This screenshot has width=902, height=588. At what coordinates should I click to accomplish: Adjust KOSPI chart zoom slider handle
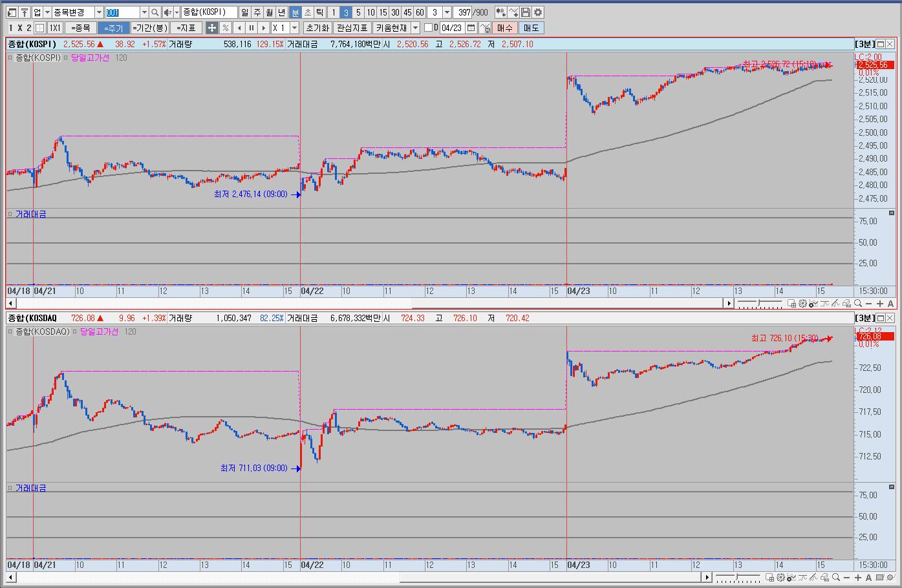[759, 303]
